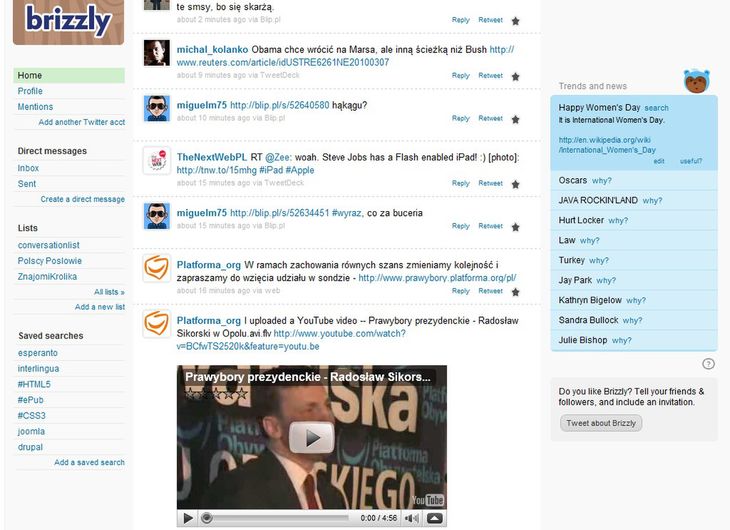Click useful? on the trend explanation

coord(690,161)
